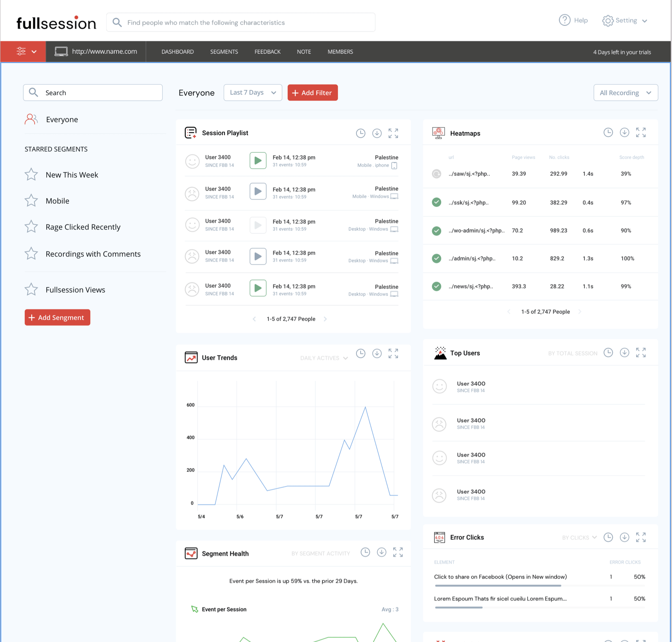Viewport: 672px width, 642px height.
Task: Expand Top Users panel to fullscreen
Action: [x=641, y=353]
